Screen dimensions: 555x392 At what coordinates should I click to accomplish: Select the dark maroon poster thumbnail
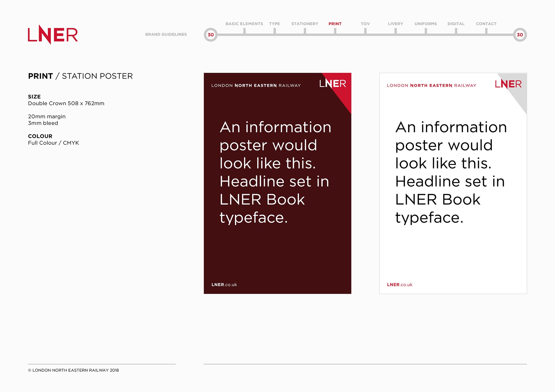pyautogui.click(x=277, y=183)
